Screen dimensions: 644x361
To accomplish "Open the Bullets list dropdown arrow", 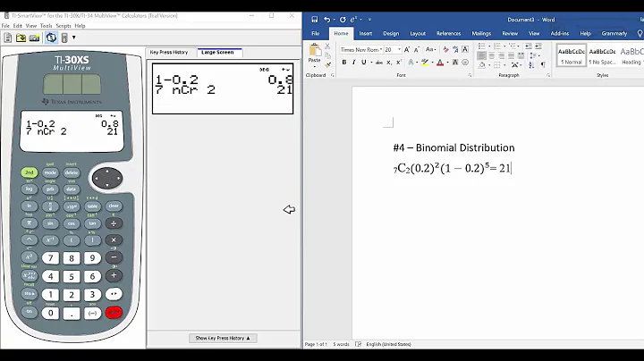I will click(x=489, y=46).
